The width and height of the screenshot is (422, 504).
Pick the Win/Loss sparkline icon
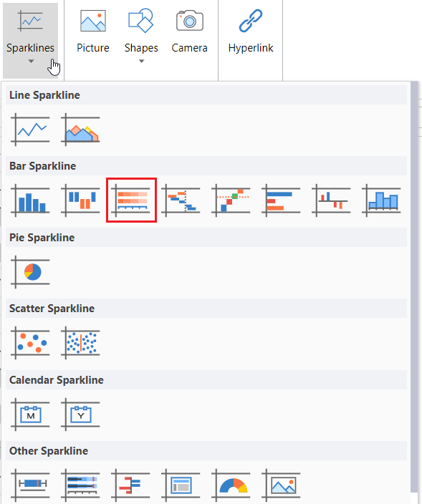(x=80, y=200)
